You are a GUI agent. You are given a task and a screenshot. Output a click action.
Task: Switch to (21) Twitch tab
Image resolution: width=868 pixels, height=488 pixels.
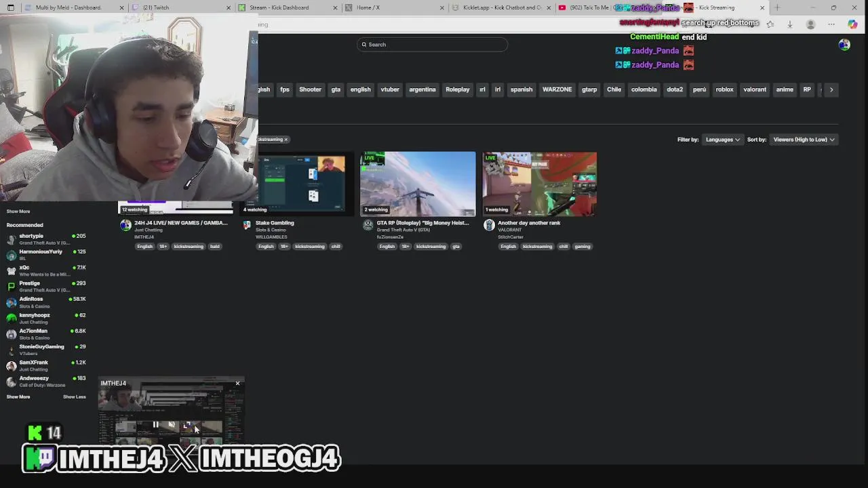(x=180, y=7)
